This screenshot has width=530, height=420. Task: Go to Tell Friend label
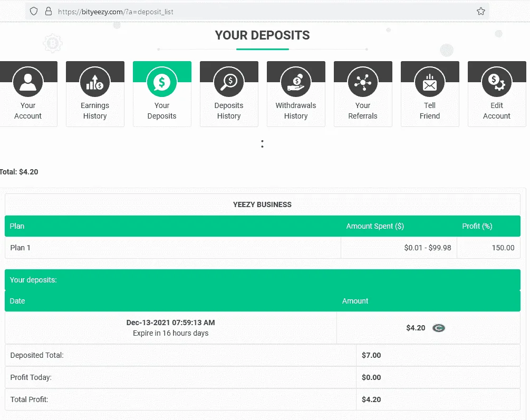point(430,111)
